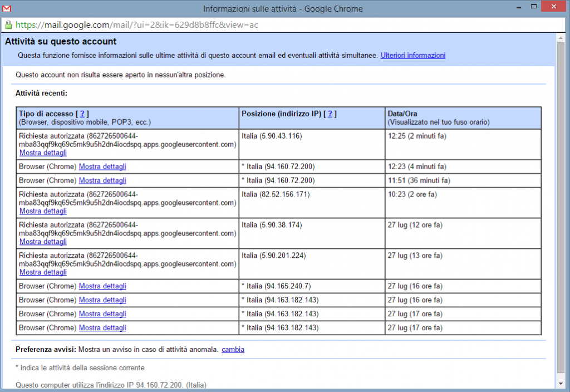Click the scrollbar down arrow
This screenshot has height=392, width=570.
561,384
